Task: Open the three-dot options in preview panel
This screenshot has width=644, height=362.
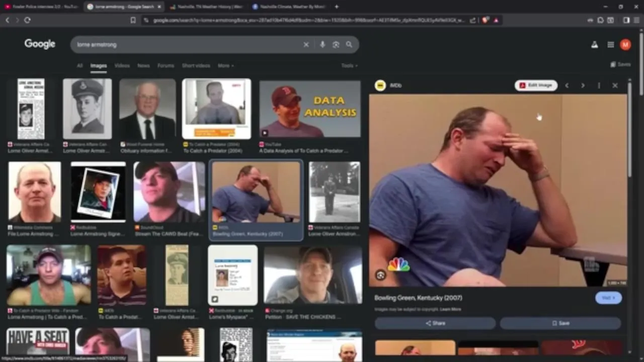Action: click(599, 85)
